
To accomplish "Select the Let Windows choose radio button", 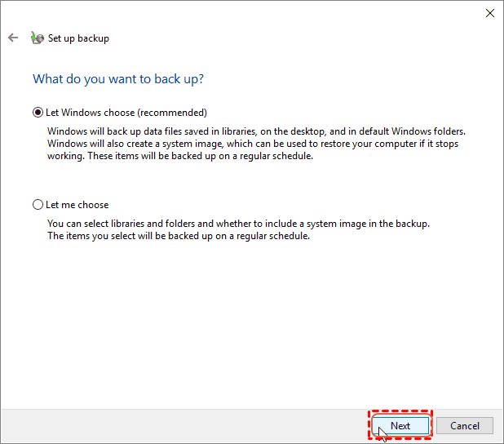I will 37,113.
